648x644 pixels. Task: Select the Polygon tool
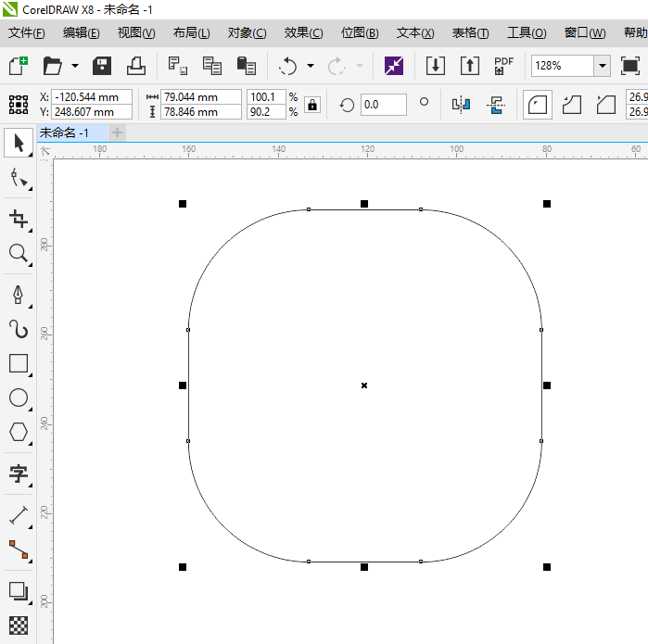pyautogui.click(x=18, y=432)
